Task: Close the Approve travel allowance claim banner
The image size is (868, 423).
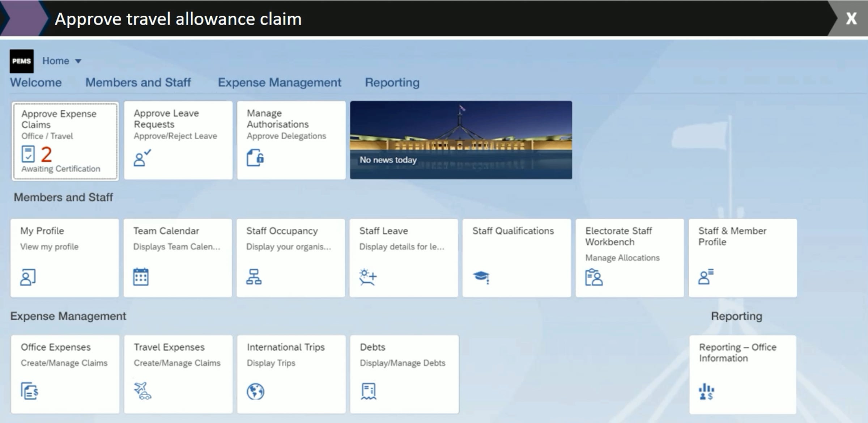Action: click(x=851, y=18)
